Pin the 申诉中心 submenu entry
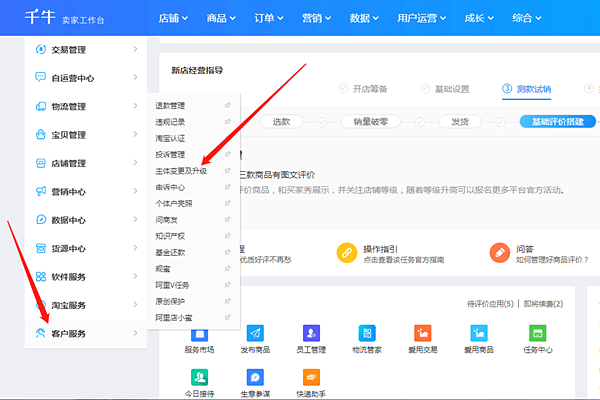 228,187
